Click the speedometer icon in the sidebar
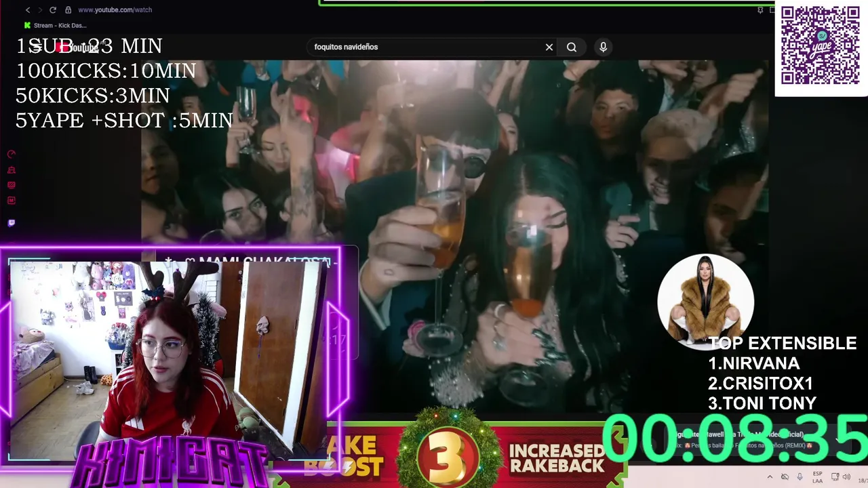The height and width of the screenshot is (488, 868). point(11,155)
